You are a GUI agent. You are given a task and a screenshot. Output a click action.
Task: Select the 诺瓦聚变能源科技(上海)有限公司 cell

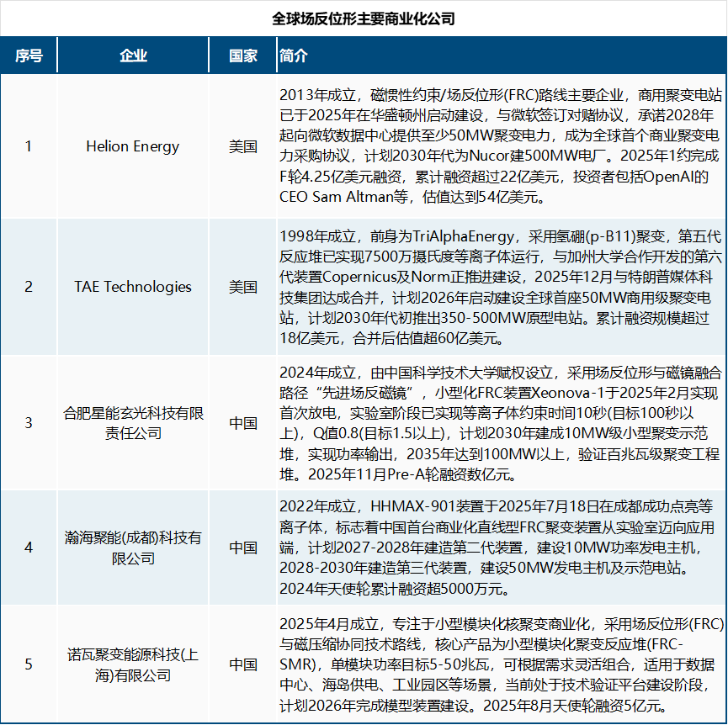pyautogui.click(x=133, y=664)
